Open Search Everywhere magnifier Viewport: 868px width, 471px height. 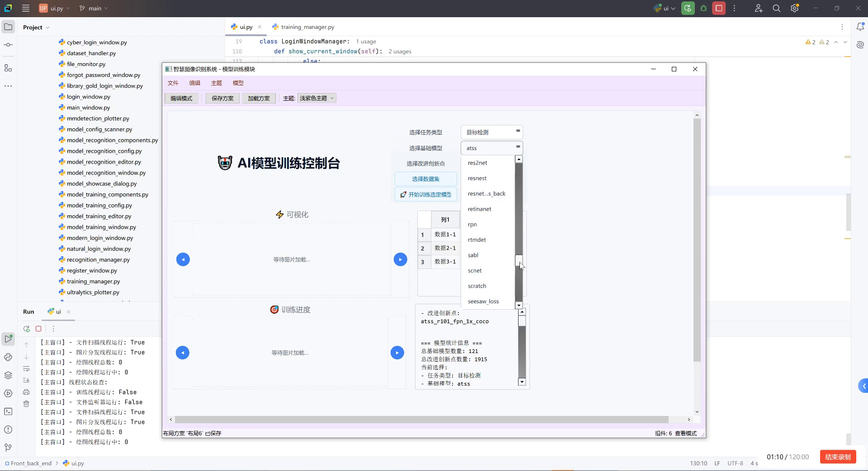click(776, 8)
